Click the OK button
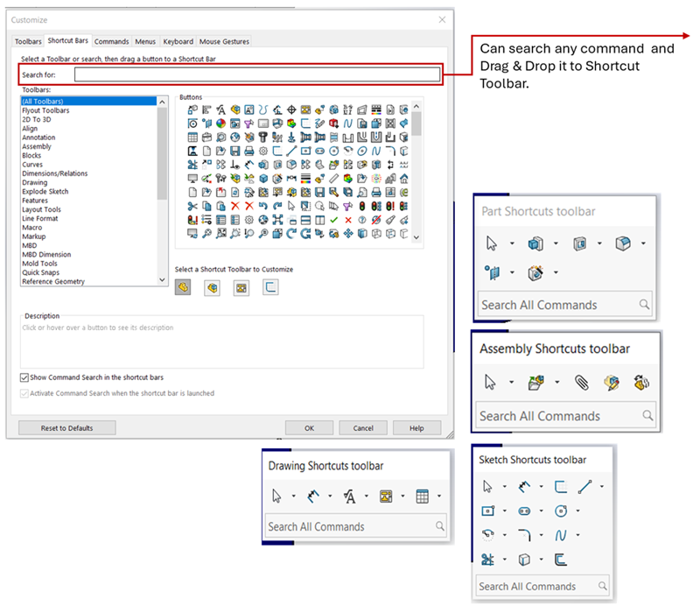 tap(309, 428)
